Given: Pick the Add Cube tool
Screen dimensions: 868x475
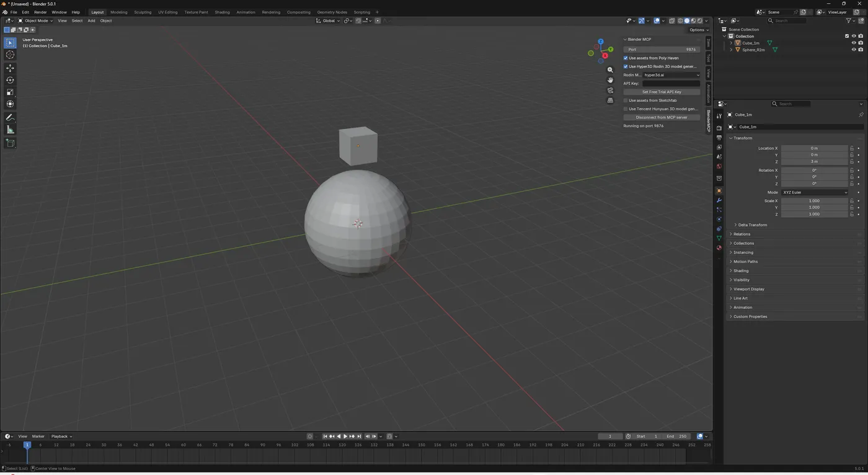Looking at the screenshot, I should [10, 143].
